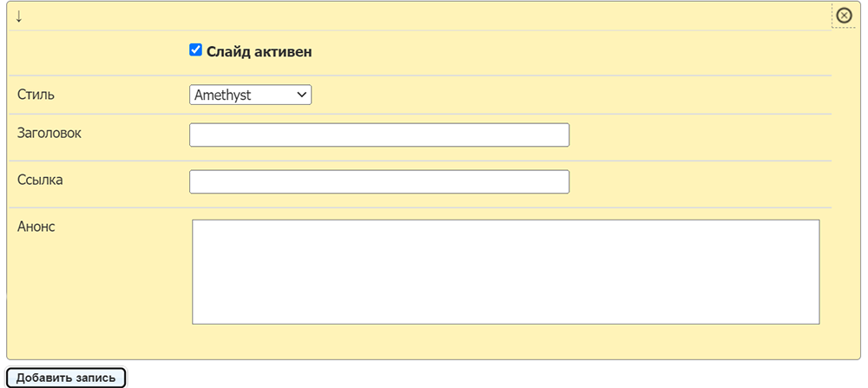Remove slide using circled X icon
The width and height of the screenshot is (868, 388).
(x=844, y=16)
